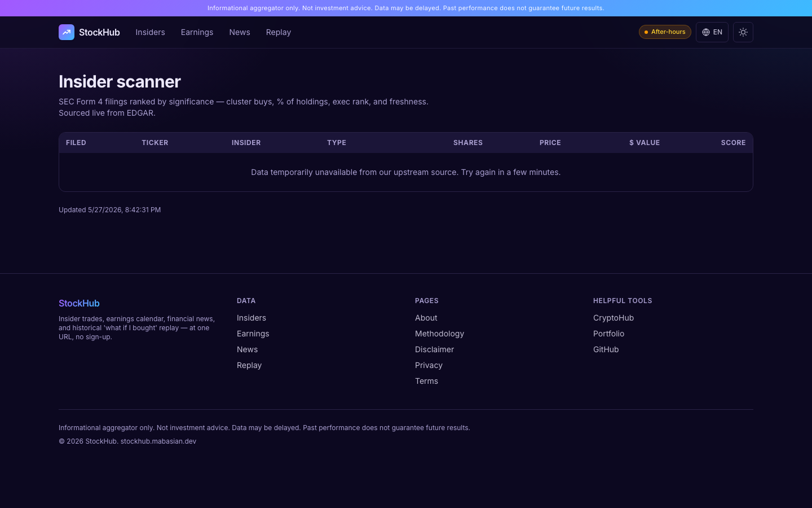The image size is (812, 508).
Task: Toggle light theme with sun icon
Action: (x=743, y=32)
